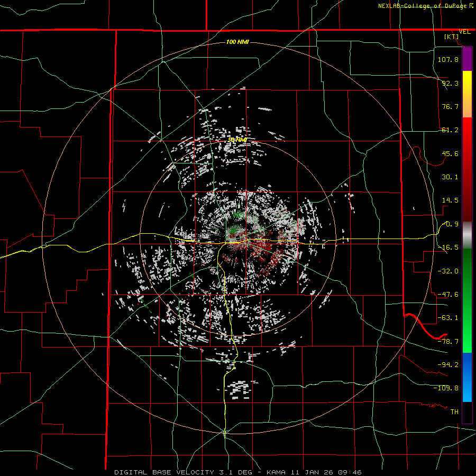Click the -0.9 velocity scale value
Screen dimensions: 476x476
[x=450, y=224]
